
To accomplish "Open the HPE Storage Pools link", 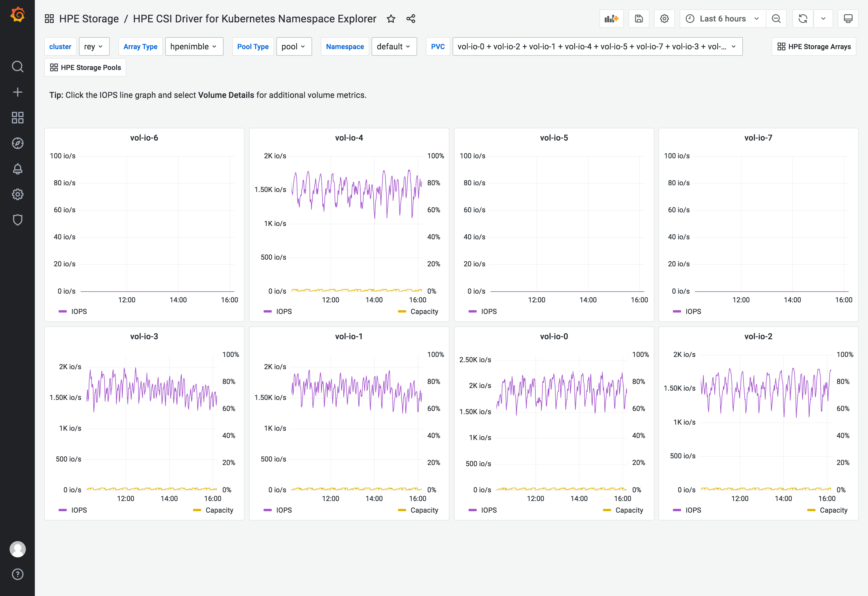I will tap(85, 68).
